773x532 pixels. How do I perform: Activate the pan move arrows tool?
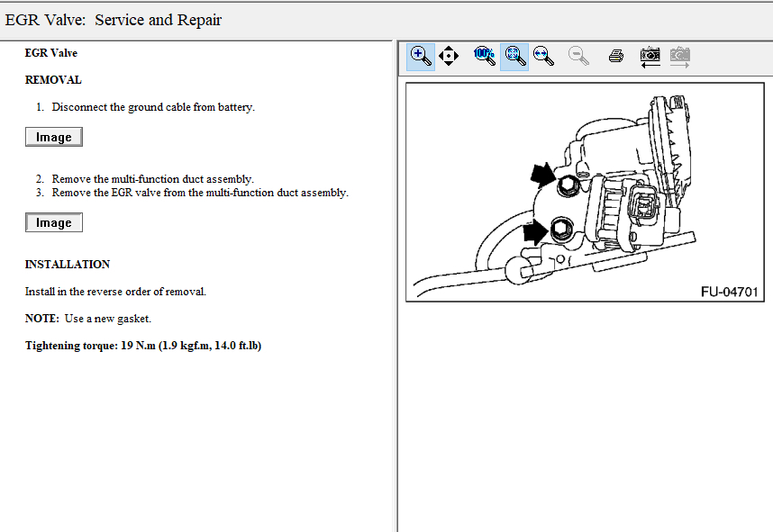(449, 56)
